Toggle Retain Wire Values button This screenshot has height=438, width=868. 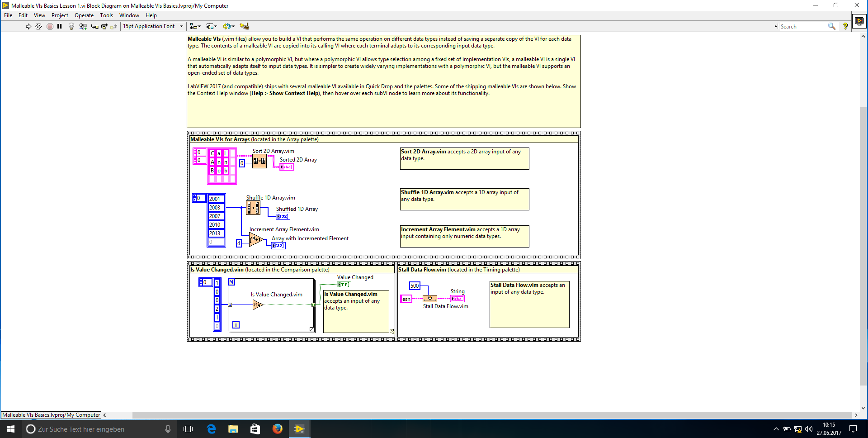(83, 27)
